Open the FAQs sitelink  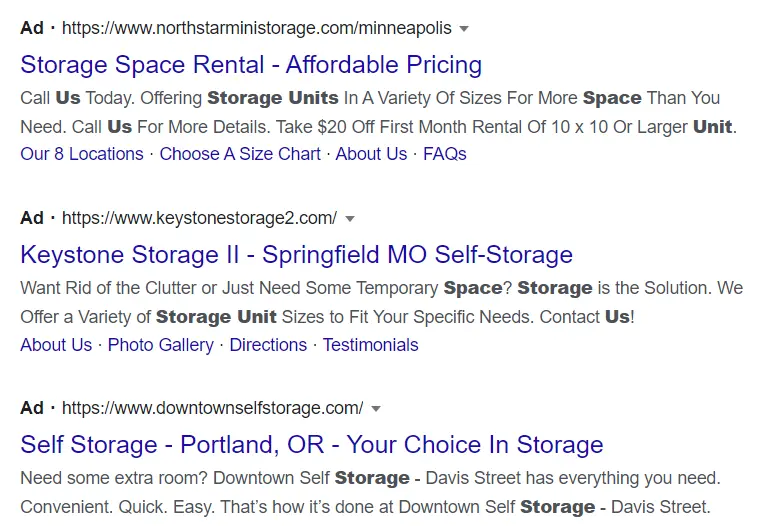tap(445, 154)
